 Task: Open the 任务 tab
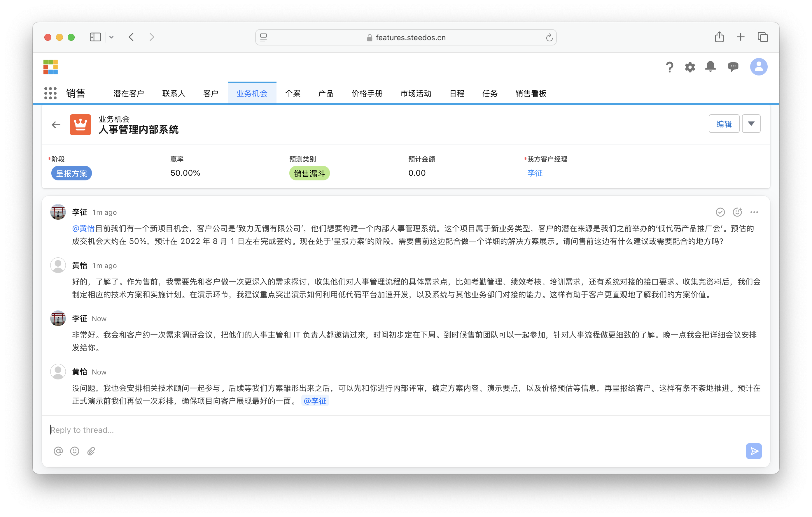coord(490,93)
